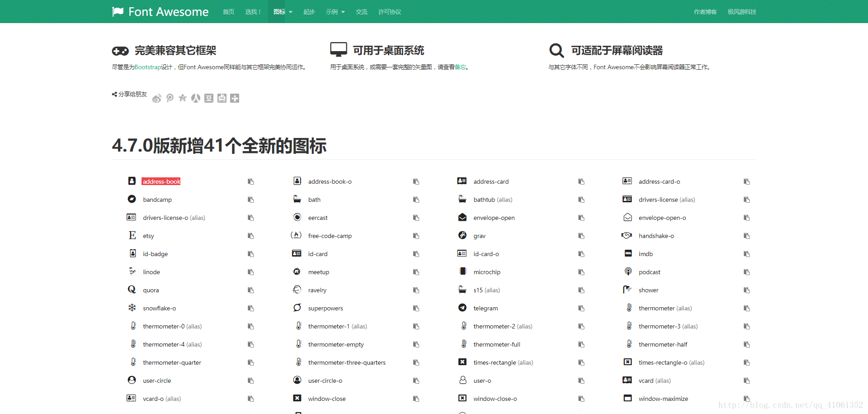Visit the 极风游科技 link

coord(742,12)
